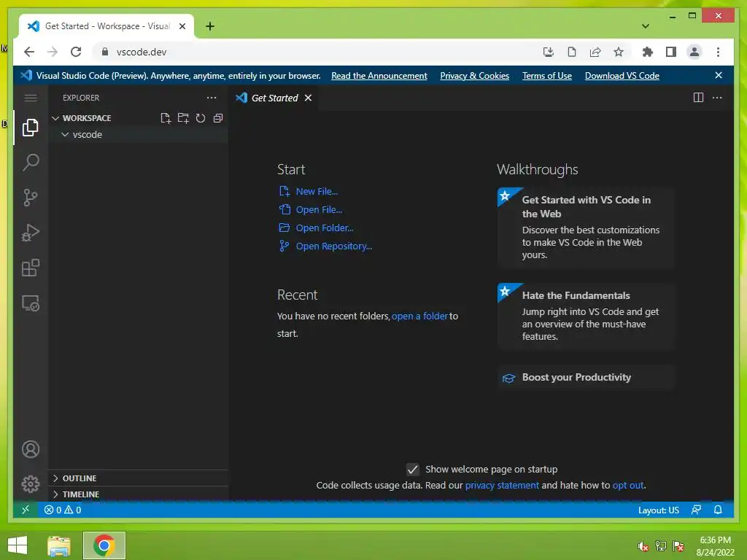Select the Explorer activity bar icon
Screen dimensions: 747x560
pyautogui.click(x=31, y=128)
